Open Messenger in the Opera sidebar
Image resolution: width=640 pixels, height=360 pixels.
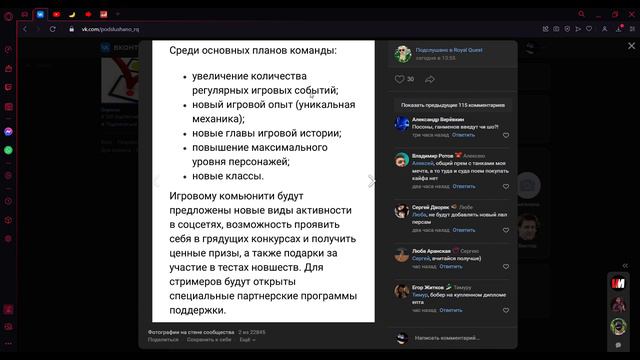(x=8, y=131)
